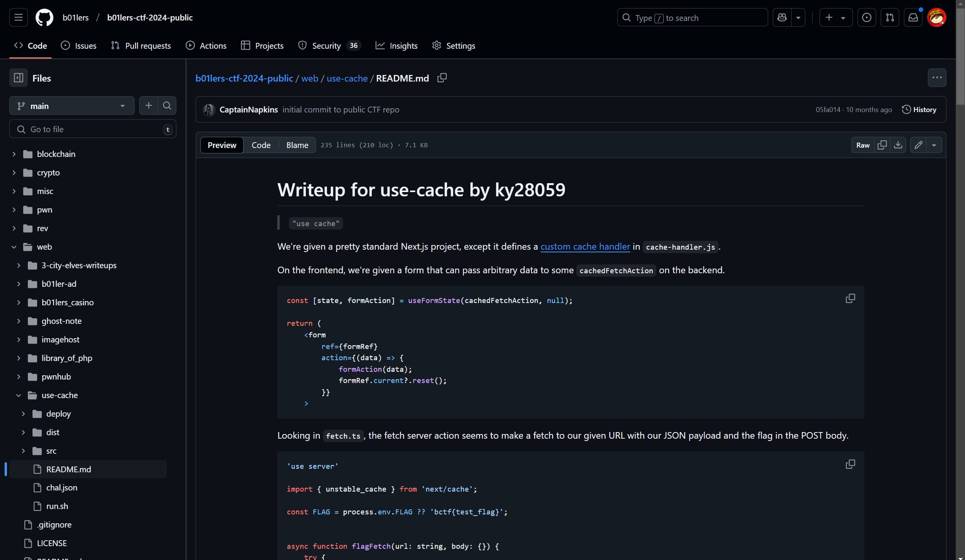This screenshot has height=560, width=965.
Task: Switch to the Issues tab
Action: pos(79,46)
